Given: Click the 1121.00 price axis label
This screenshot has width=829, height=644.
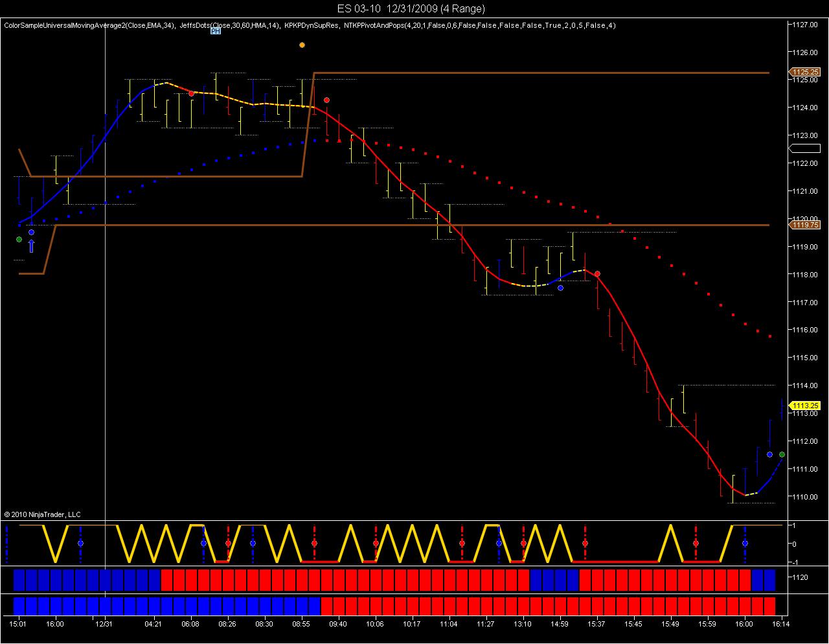Looking at the screenshot, I should pos(804,191).
